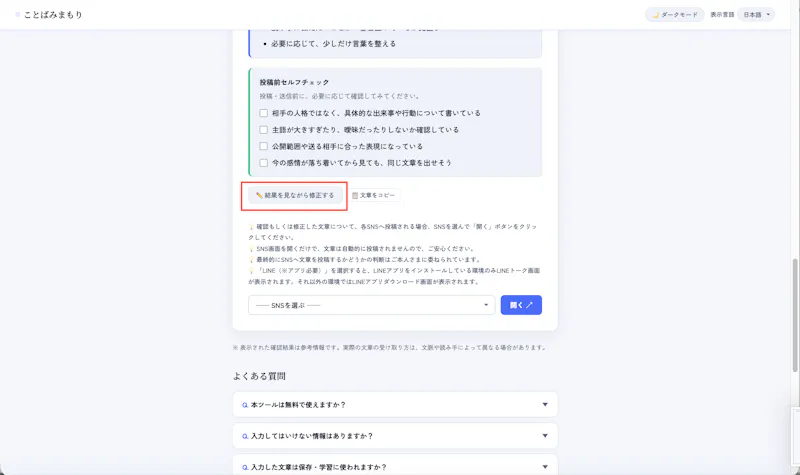Viewport: 800px width, 475px height.
Task: Check 今の感情が落ち着いてから checkbox
Action: click(263, 163)
